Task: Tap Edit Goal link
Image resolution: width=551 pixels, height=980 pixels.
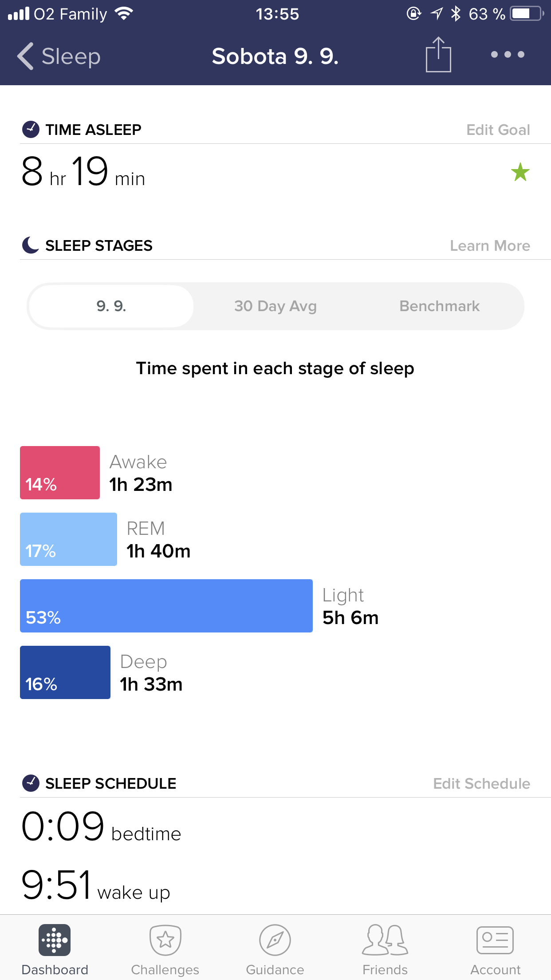Action: tap(498, 130)
